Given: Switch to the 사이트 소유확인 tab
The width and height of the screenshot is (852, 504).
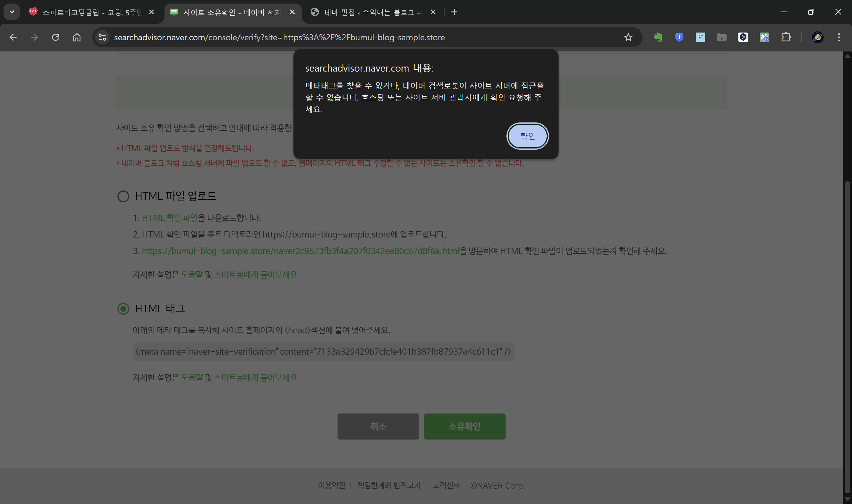Looking at the screenshot, I should [232, 12].
